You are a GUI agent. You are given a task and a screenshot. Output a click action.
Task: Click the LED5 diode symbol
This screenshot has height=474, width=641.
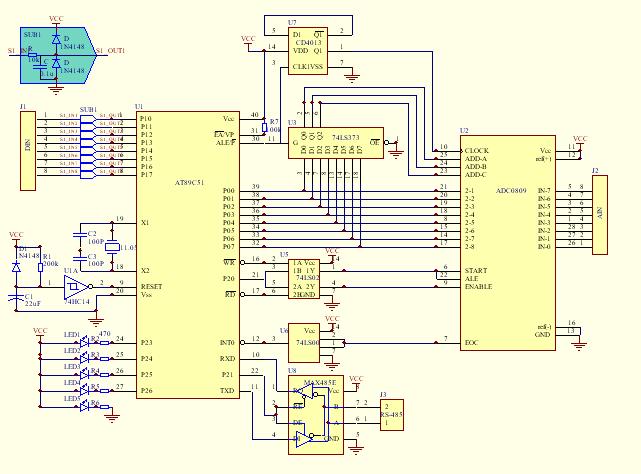coord(85,407)
